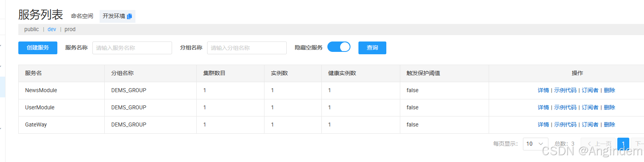Viewport: 644px width, 162px height.
Task: Click the 查询 search button
Action: pos(372,48)
